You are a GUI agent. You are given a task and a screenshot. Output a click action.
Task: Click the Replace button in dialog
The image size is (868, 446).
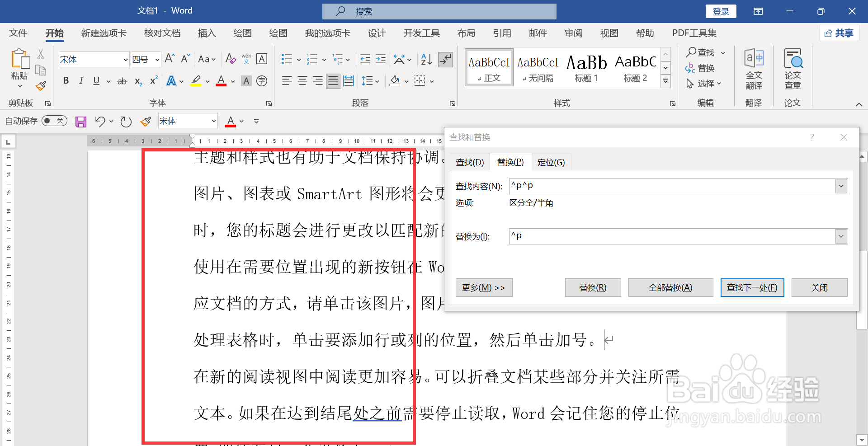pyautogui.click(x=593, y=288)
